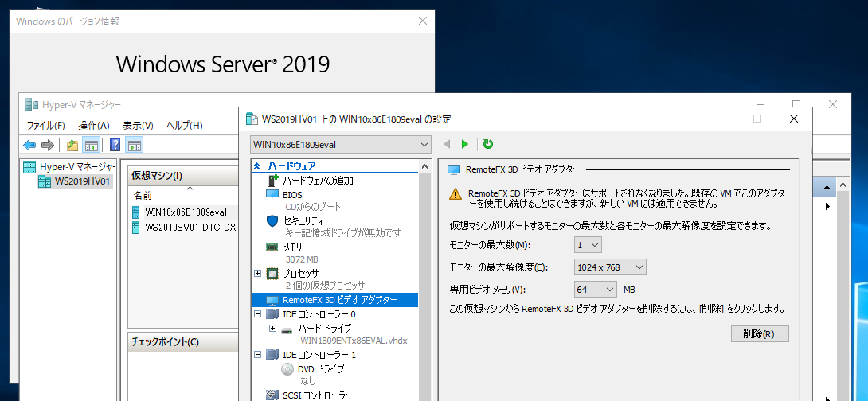Expand the ハード ドライブ node
Screen dimensions: 868x401
tap(272, 329)
